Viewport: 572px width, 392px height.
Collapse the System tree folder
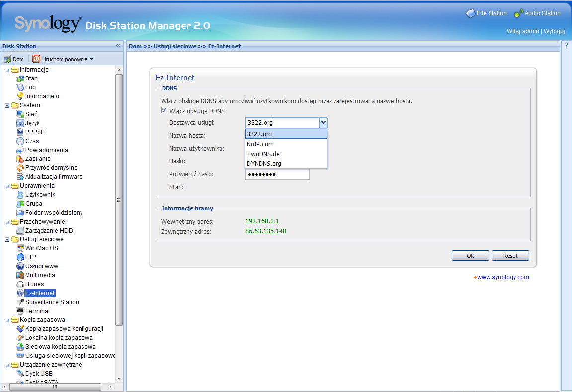tap(7, 105)
